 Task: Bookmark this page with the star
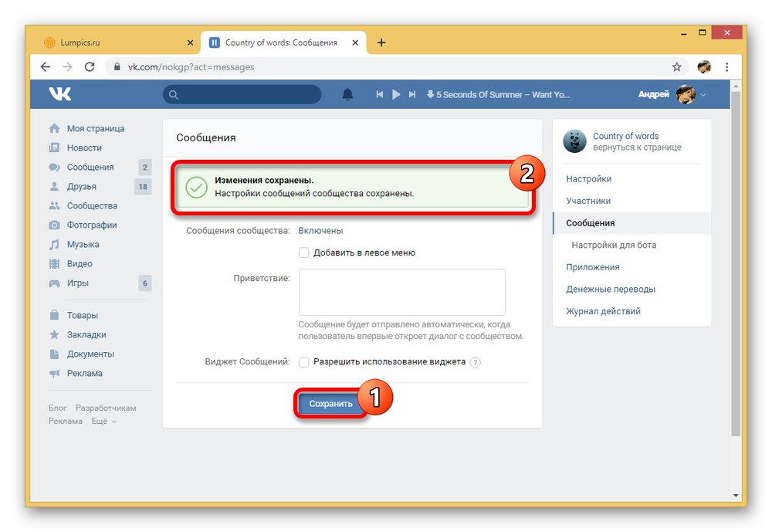click(677, 67)
